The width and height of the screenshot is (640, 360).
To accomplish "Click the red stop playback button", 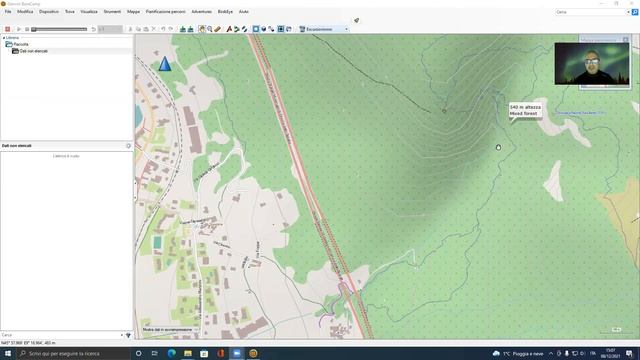I will pyautogui.click(x=7, y=29).
